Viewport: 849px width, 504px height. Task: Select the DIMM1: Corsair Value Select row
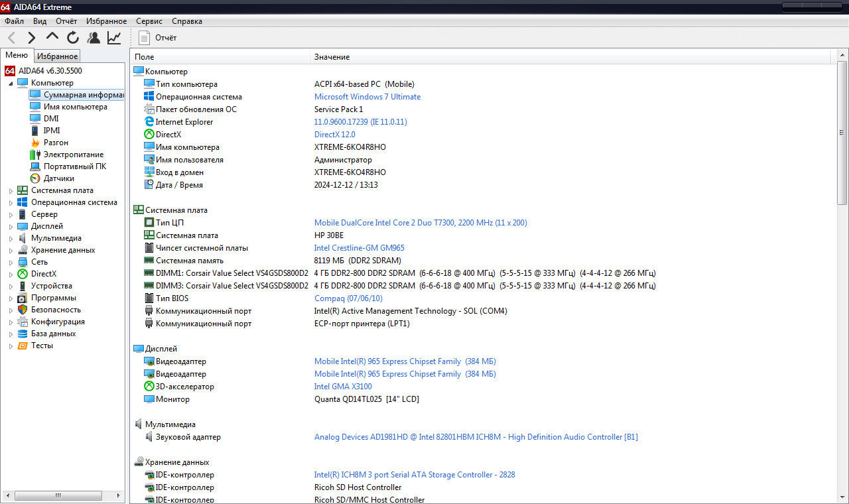[483, 273]
